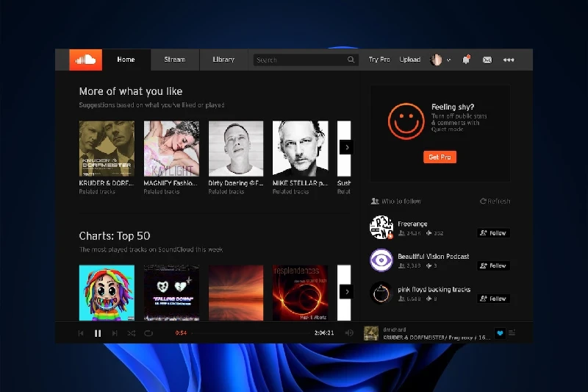Viewport: 588px width, 392px height.
Task: Open the Beautiful Vision Podcast avatar
Action: pos(381,260)
